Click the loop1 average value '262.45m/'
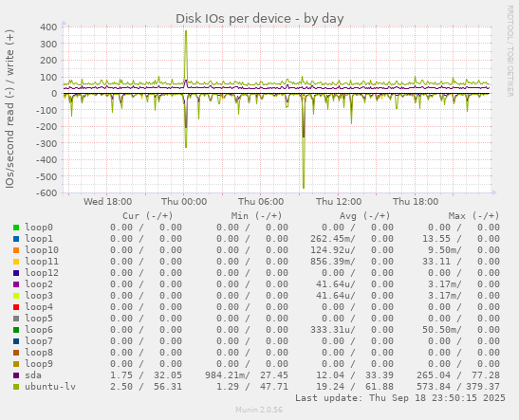Screen dimensions: 519x420 click(x=333, y=238)
